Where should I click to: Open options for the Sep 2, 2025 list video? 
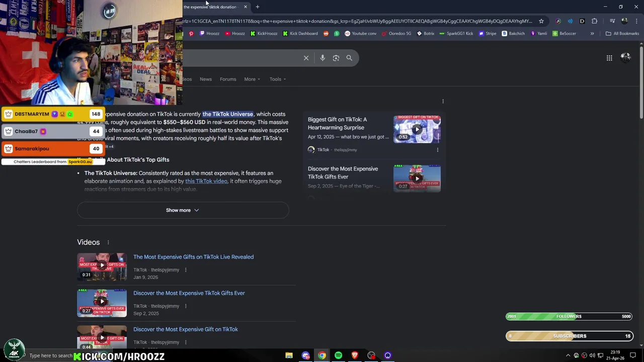pos(185,306)
